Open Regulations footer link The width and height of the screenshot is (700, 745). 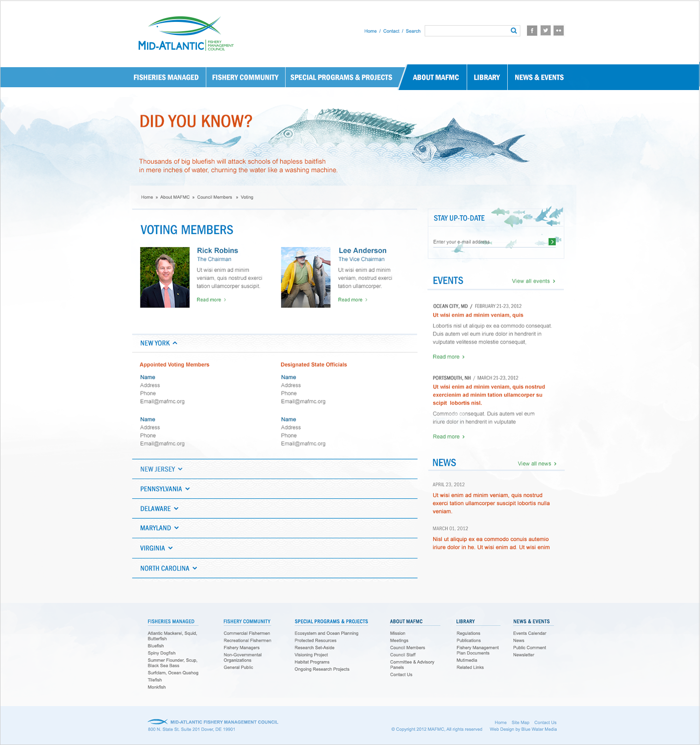click(469, 634)
